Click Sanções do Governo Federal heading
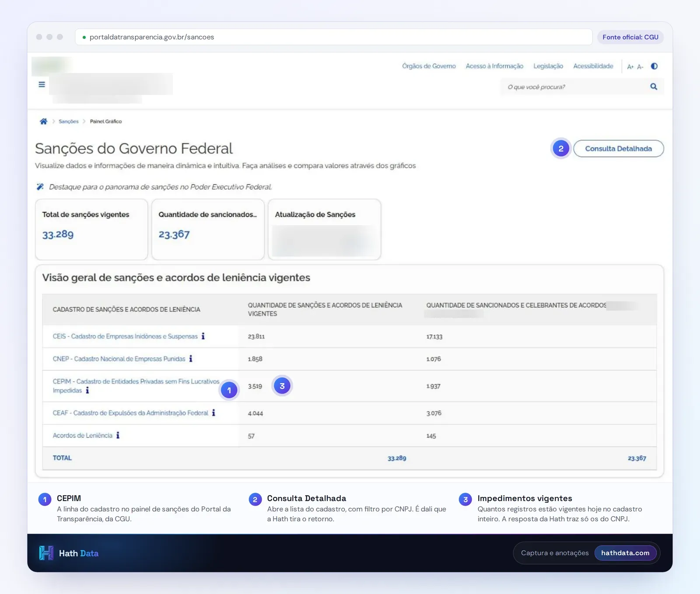Image resolution: width=700 pixels, height=594 pixels. [x=134, y=149]
